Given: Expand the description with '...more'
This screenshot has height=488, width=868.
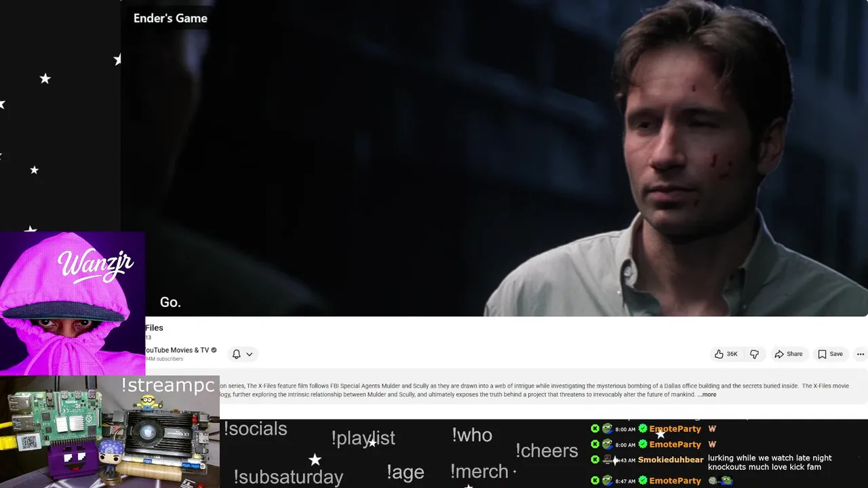Looking at the screenshot, I should (x=707, y=394).
